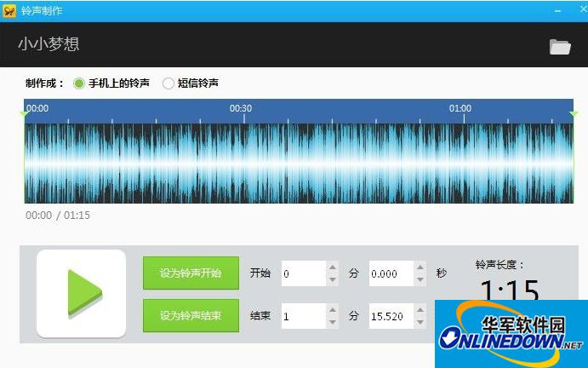Increase start minutes with up arrow

332,267
